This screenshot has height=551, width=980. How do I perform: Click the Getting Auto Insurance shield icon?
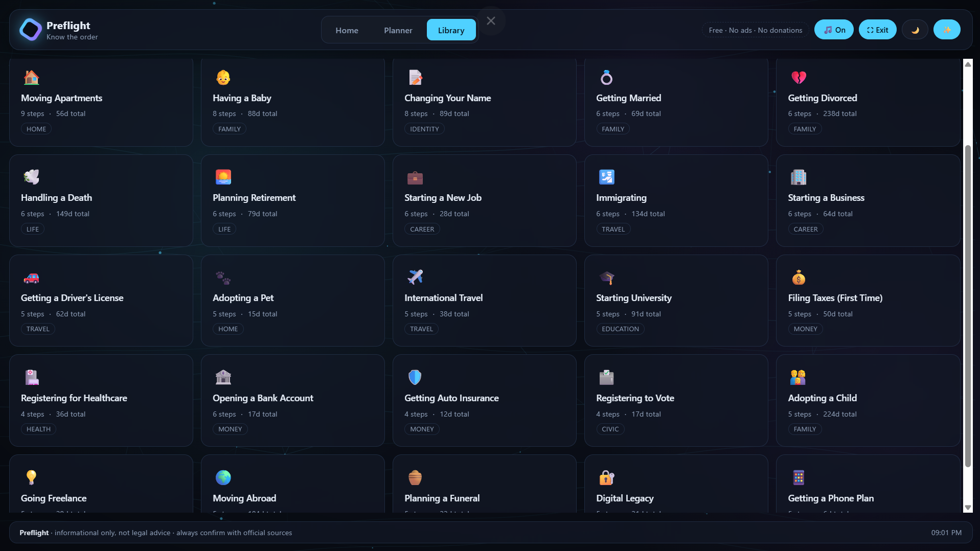point(415,377)
